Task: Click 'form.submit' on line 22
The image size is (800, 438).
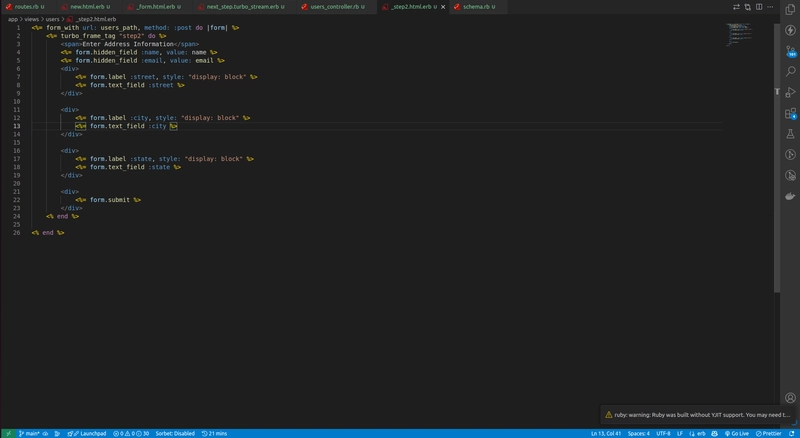Action: coord(110,200)
